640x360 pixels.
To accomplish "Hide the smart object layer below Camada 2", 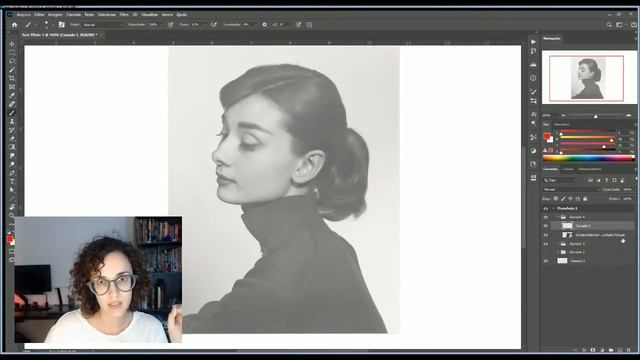I will coord(546,235).
